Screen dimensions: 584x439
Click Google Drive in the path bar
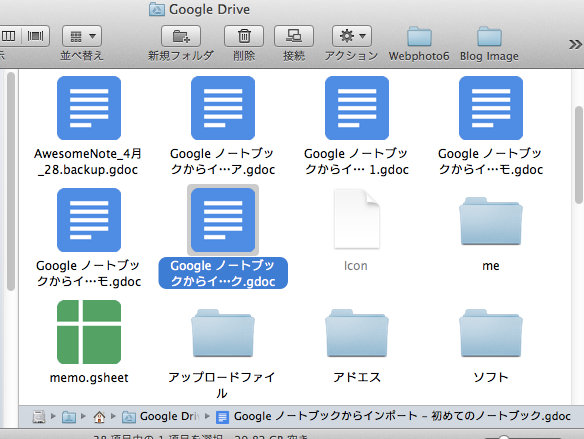(x=161, y=417)
